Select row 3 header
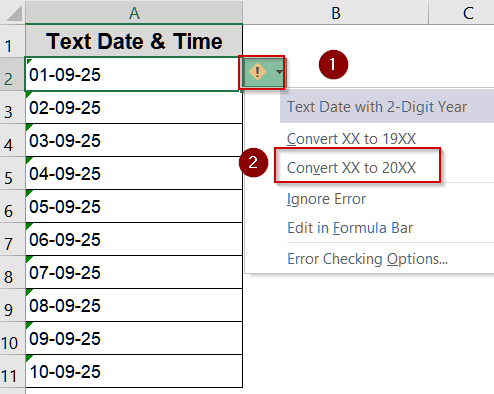 [x=12, y=107]
